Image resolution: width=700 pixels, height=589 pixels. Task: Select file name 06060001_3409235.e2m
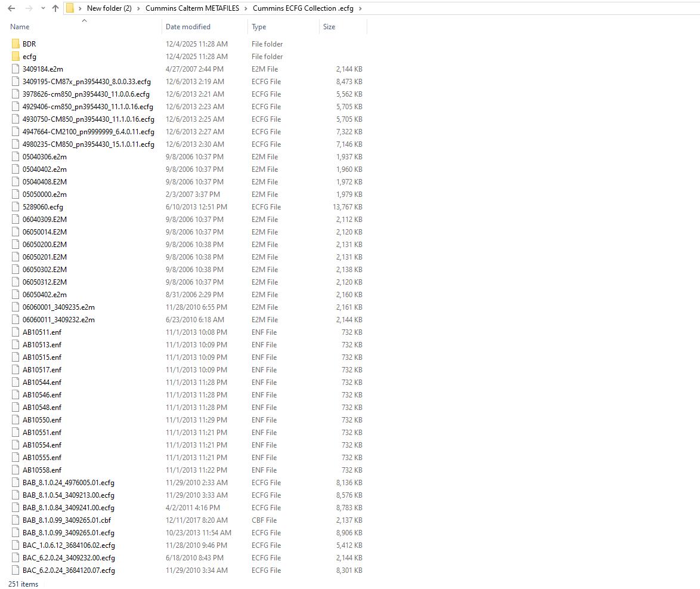click(x=58, y=307)
